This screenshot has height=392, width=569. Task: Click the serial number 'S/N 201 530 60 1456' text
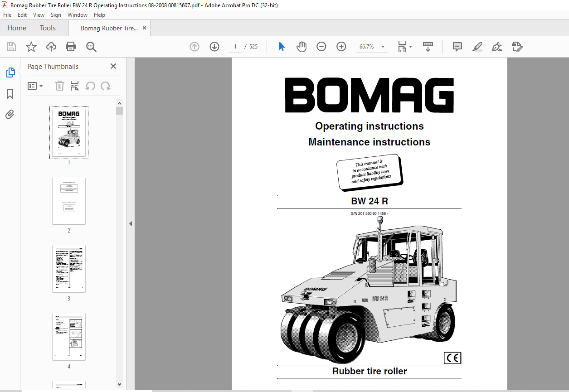pyautogui.click(x=369, y=213)
